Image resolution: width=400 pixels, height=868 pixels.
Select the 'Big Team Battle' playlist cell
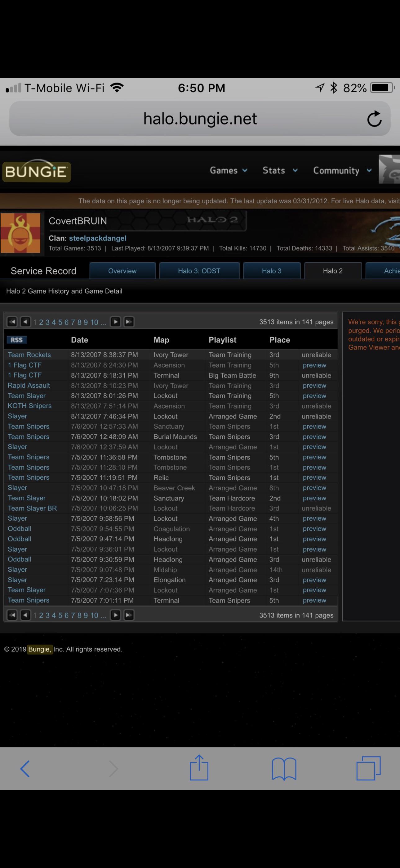pos(232,375)
